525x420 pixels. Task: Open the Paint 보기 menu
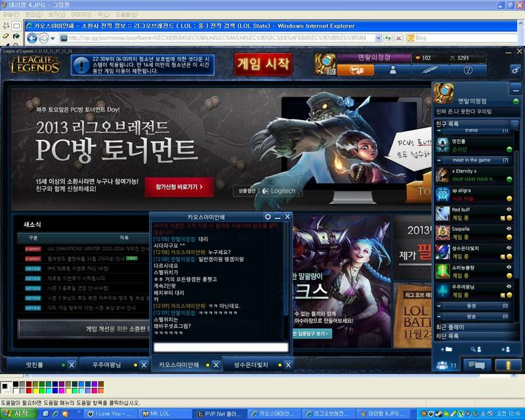click(56, 14)
